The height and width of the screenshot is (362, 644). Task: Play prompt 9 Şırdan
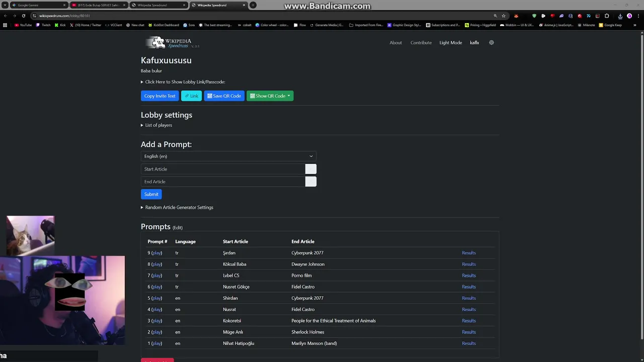156,253
